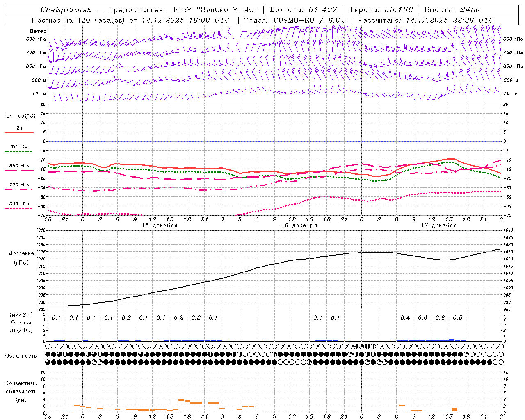Click '850 гПа' entry in temperature legend
525x420 pixels.
(19, 166)
